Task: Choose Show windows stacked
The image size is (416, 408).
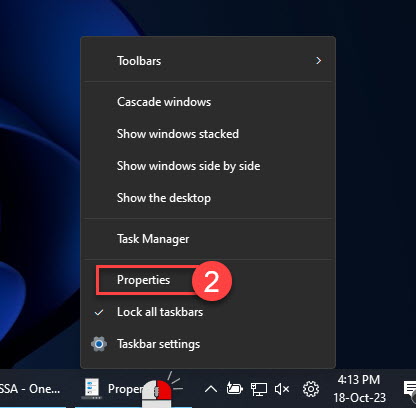Action: (x=208, y=134)
